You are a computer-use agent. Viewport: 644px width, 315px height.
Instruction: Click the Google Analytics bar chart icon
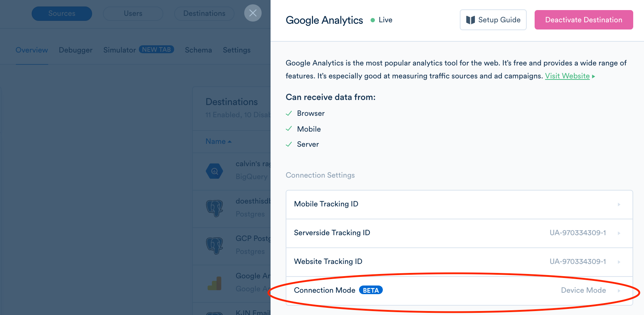214,283
